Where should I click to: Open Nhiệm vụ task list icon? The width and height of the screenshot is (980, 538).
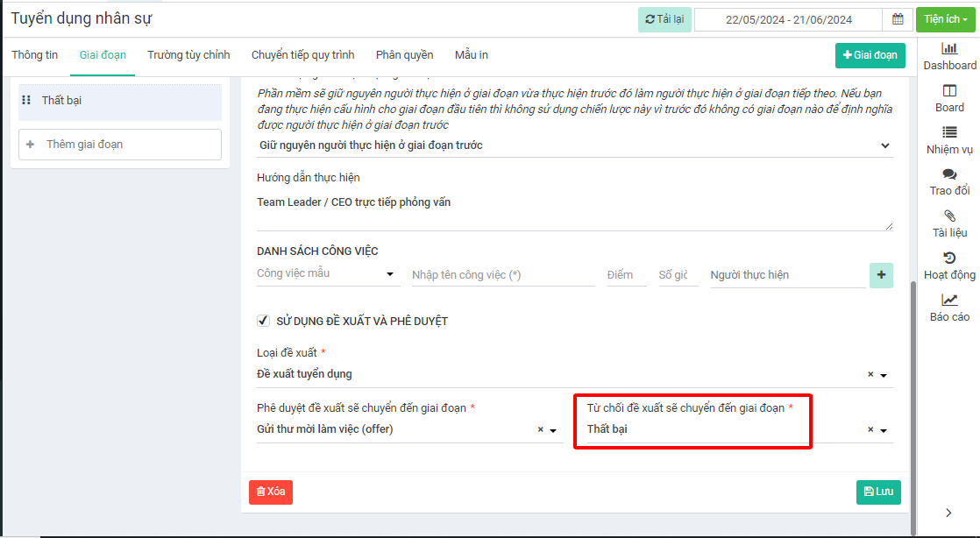(949, 133)
